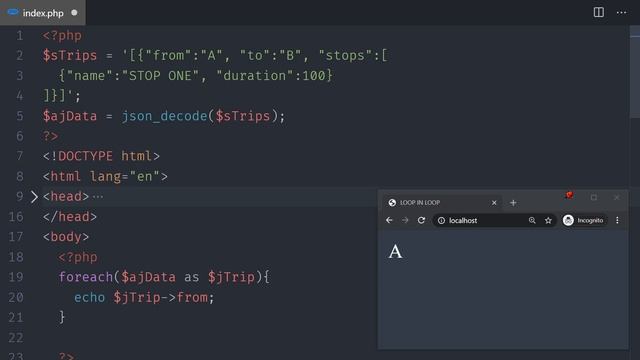
Task: Click the $ajData variable on line 5
Action: [x=70, y=116]
